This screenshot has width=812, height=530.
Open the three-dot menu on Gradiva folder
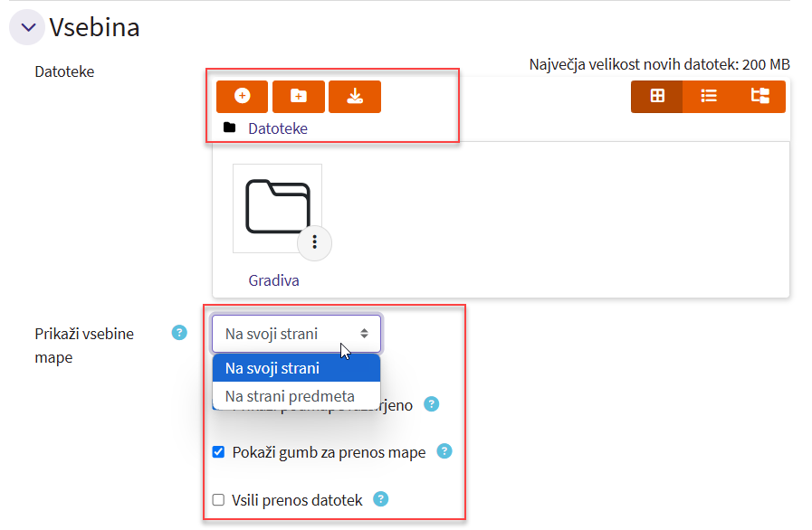(x=314, y=241)
